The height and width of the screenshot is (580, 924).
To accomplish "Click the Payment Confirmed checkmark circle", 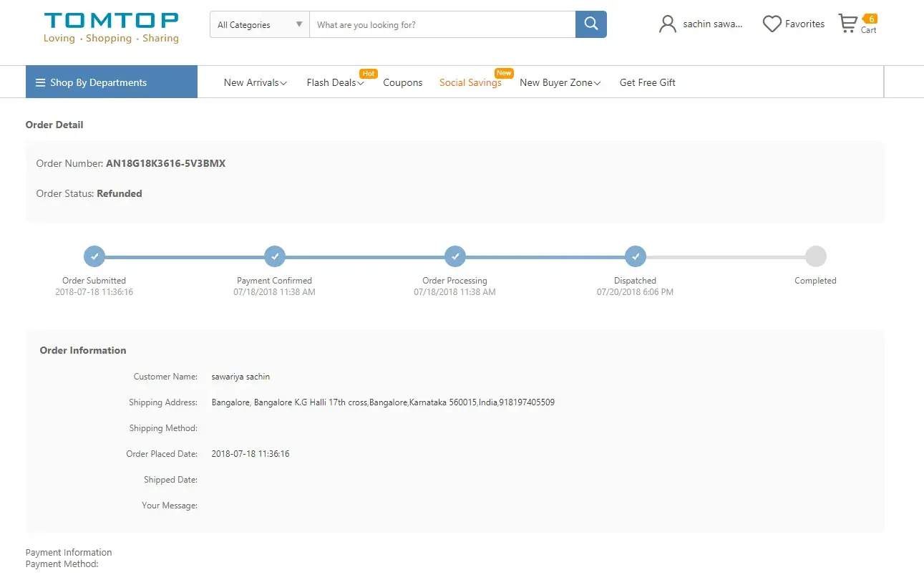I will coord(275,256).
